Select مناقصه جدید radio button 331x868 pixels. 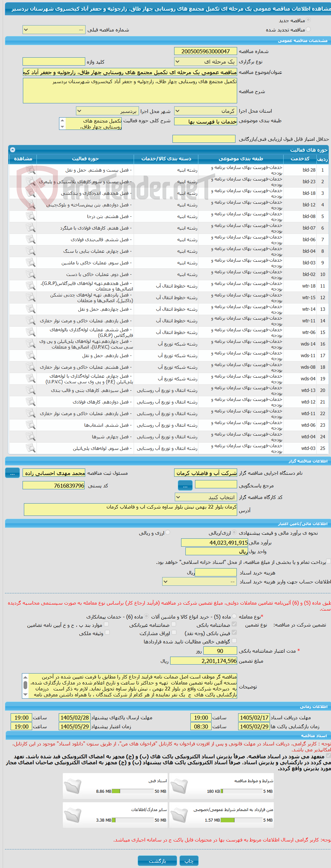308,20
